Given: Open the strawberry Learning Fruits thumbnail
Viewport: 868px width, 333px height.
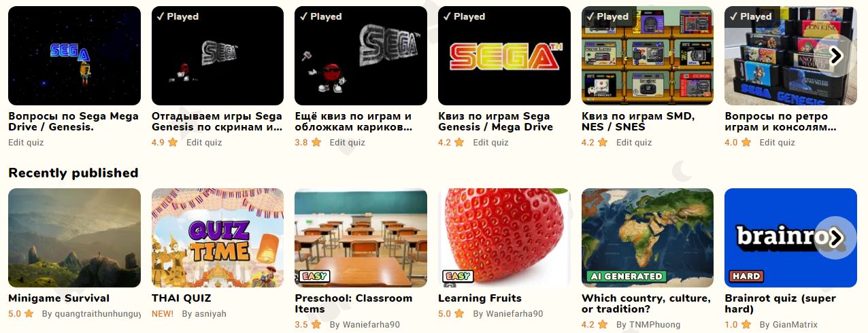Looking at the screenshot, I should point(504,238).
